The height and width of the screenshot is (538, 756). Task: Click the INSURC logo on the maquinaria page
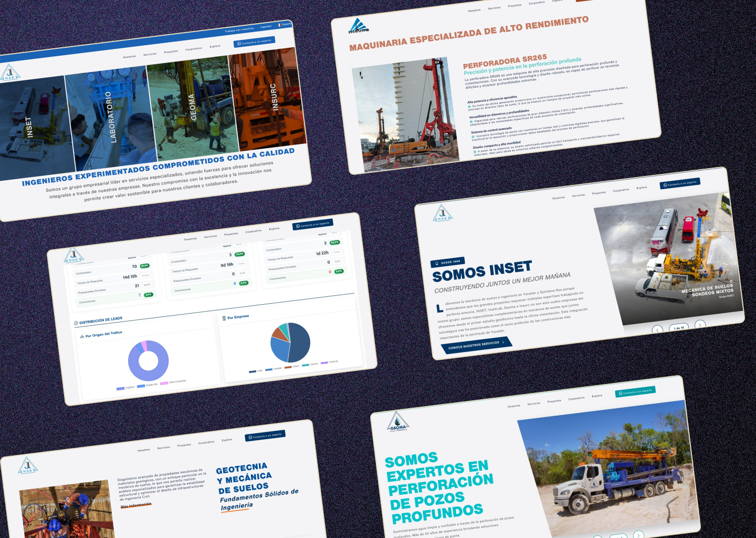click(359, 26)
